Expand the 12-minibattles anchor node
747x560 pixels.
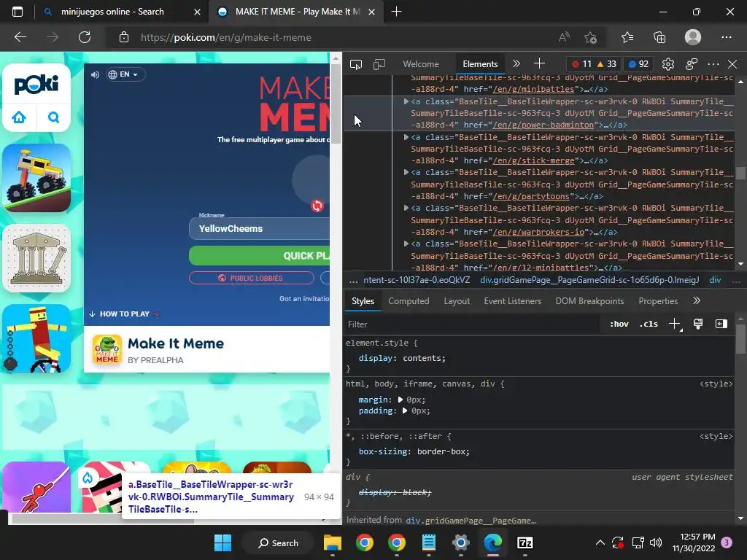406,244
